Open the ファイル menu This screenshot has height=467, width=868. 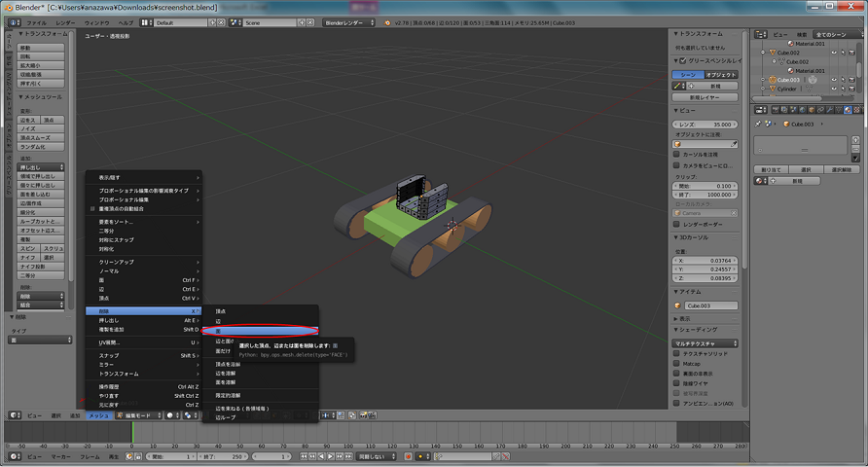click(35, 20)
